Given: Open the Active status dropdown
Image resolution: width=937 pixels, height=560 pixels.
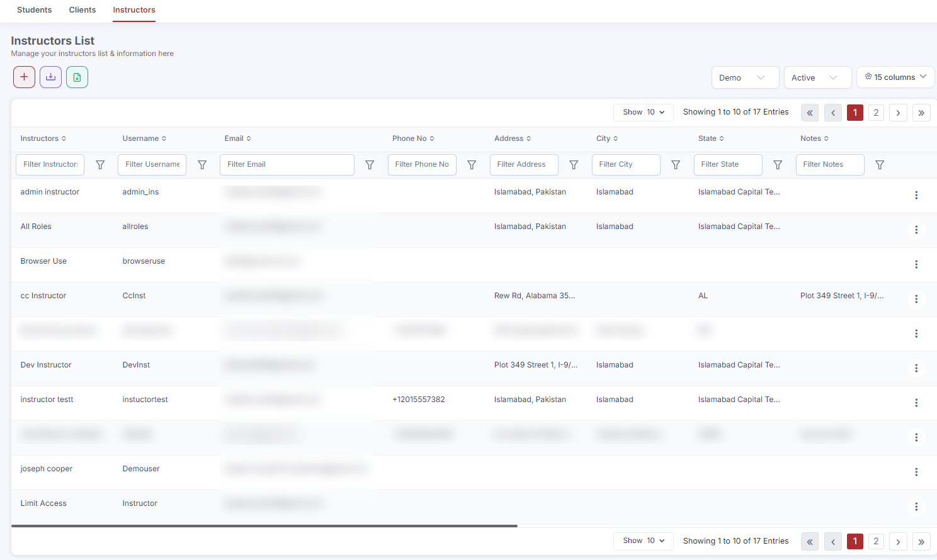Looking at the screenshot, I should click(x=818, y=77).
